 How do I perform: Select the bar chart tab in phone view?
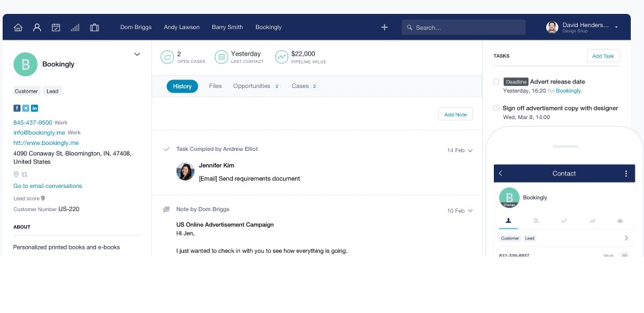tap(592, 221)
